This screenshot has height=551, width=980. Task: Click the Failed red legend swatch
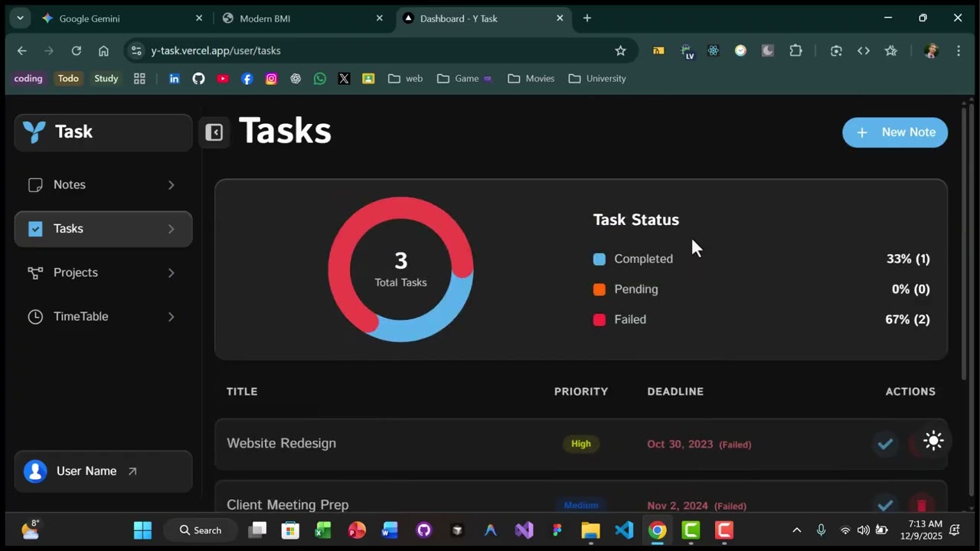point(599,320)
